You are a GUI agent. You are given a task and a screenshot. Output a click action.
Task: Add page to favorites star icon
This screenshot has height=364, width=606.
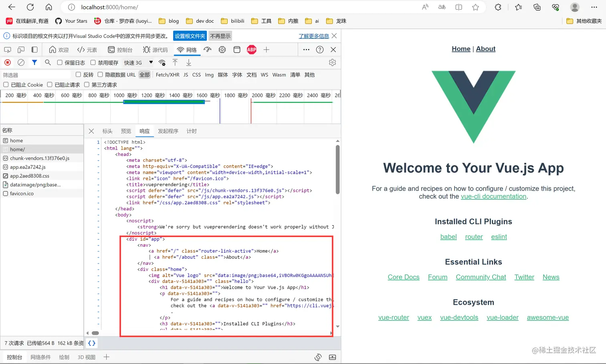click(x=475, y=7)
